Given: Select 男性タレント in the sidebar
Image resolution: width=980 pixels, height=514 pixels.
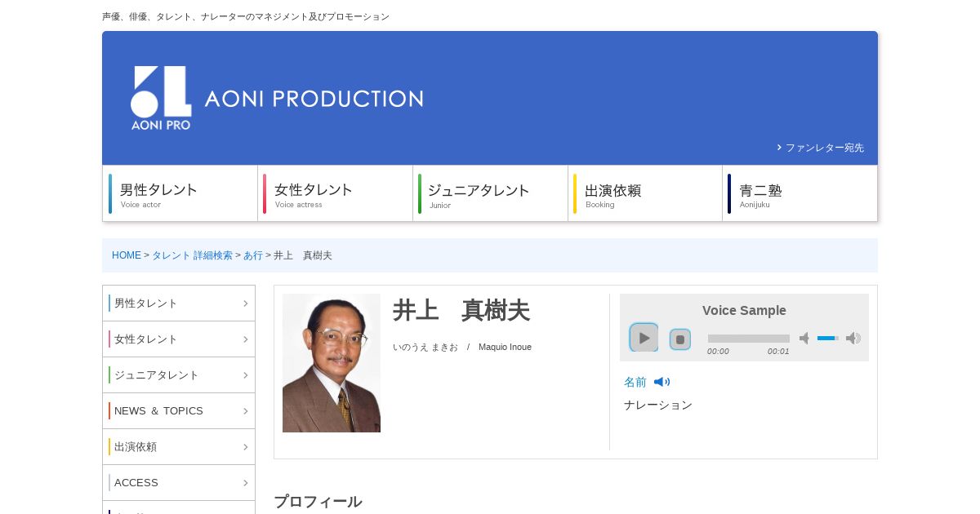Looking at the screenshot, I should [x=179, y=304].
